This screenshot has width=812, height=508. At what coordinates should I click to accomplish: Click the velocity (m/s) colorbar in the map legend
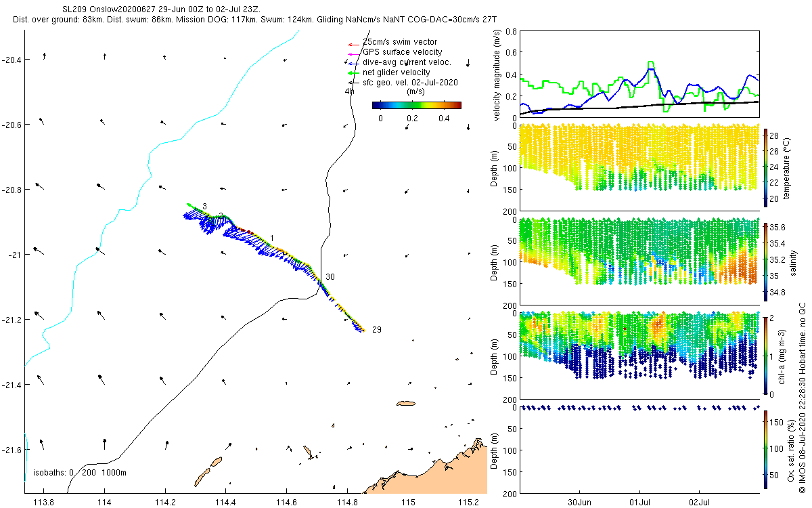click(417, 105)
